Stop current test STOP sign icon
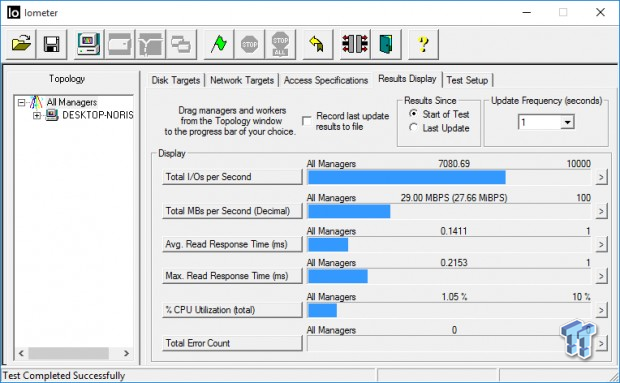 click(x=250, y=44)
